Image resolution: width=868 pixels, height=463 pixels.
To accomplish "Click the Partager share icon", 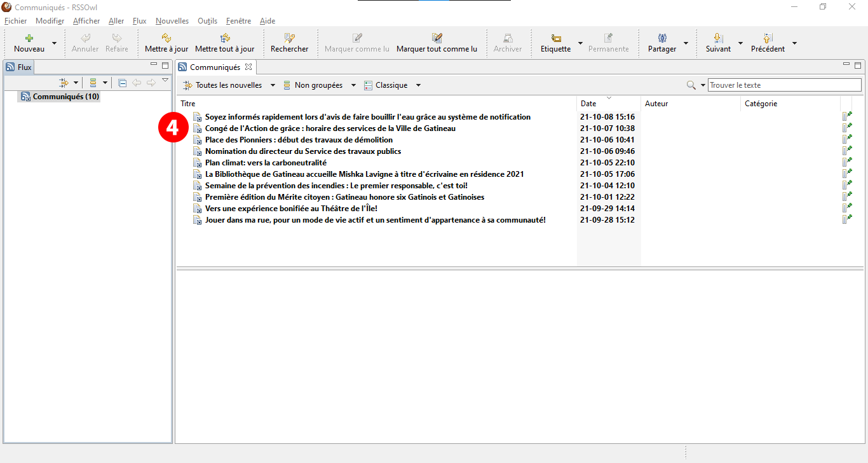I will (x=662, y=39).
